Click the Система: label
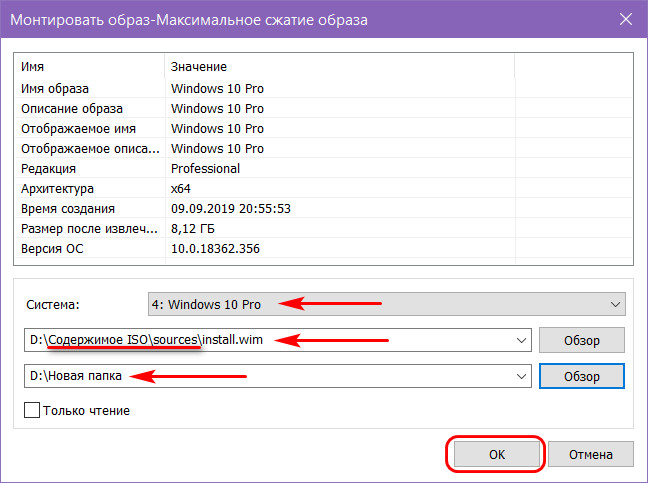The image size is (648, 483). pos(52,305)
